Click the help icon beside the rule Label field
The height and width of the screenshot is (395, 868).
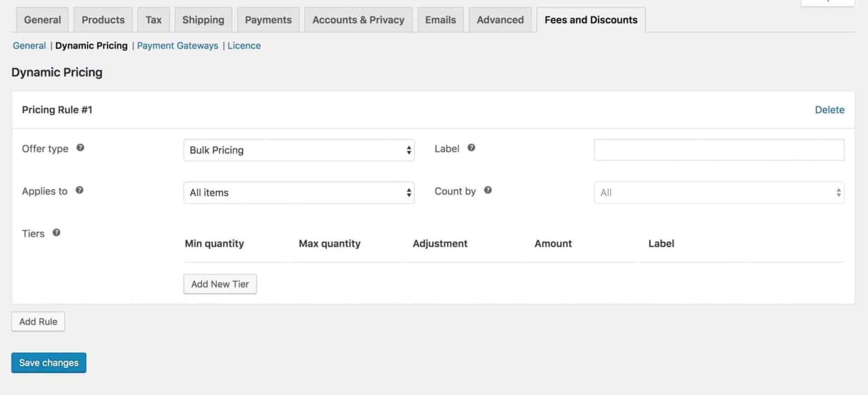[471, 148]
